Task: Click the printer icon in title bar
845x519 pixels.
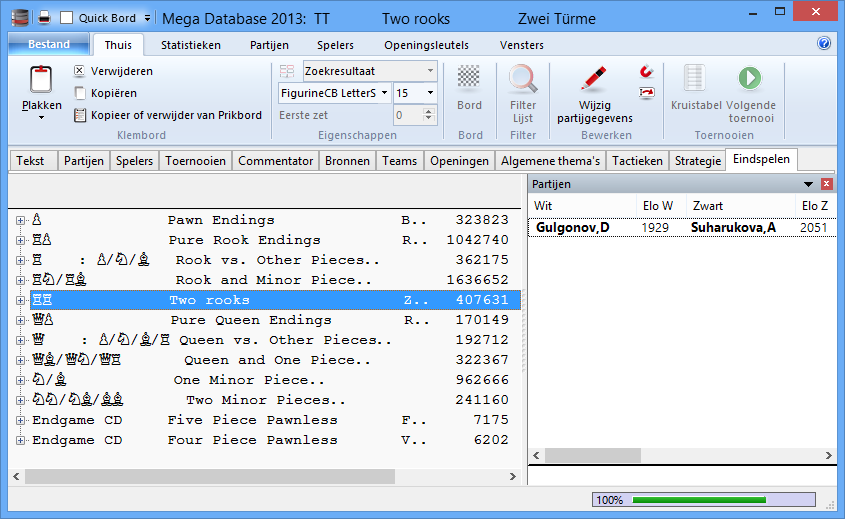Action: (x=44, y=18)
